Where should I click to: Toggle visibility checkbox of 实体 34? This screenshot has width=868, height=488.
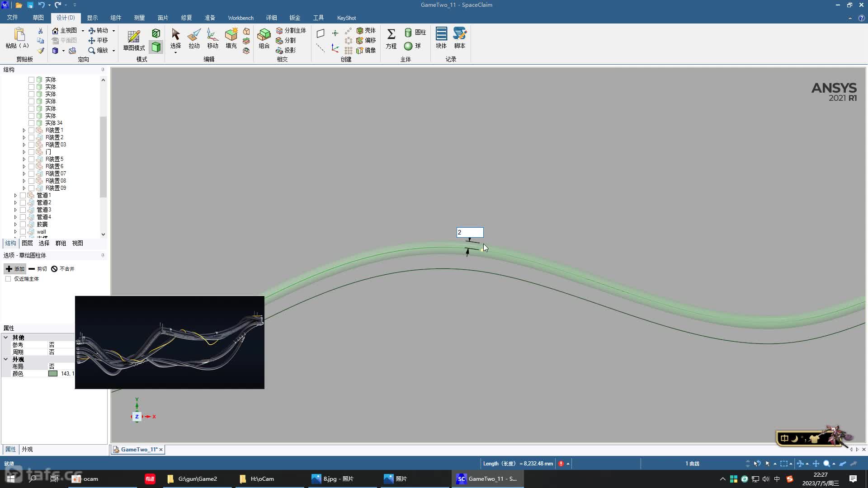coord(31,123)
